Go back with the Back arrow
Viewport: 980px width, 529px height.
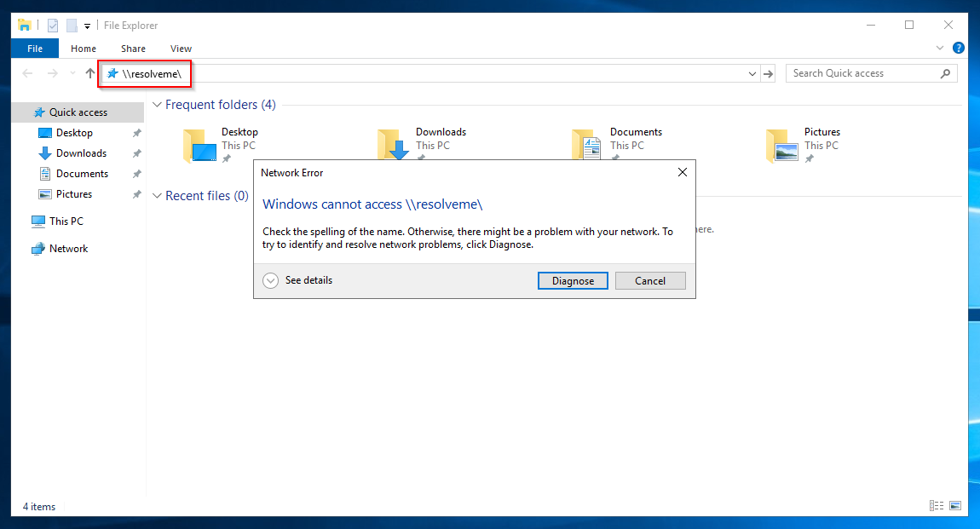click(27, 74)
